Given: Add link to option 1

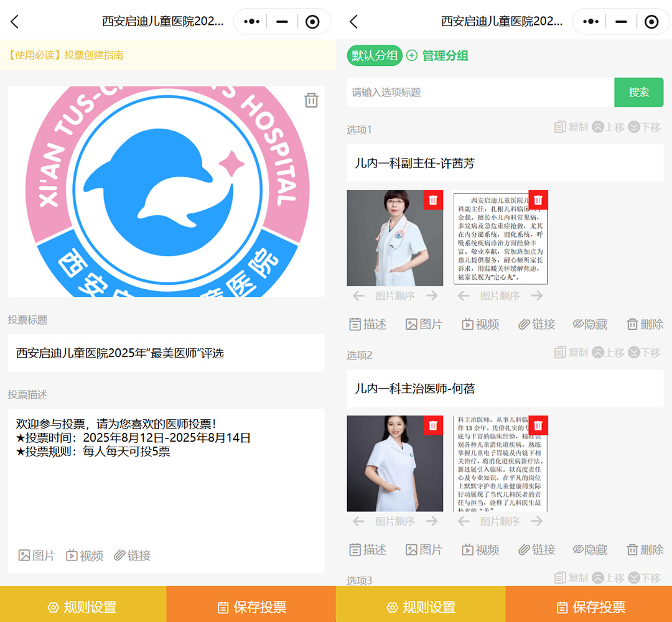Looking at the screenshot, I should pos(536,324).
